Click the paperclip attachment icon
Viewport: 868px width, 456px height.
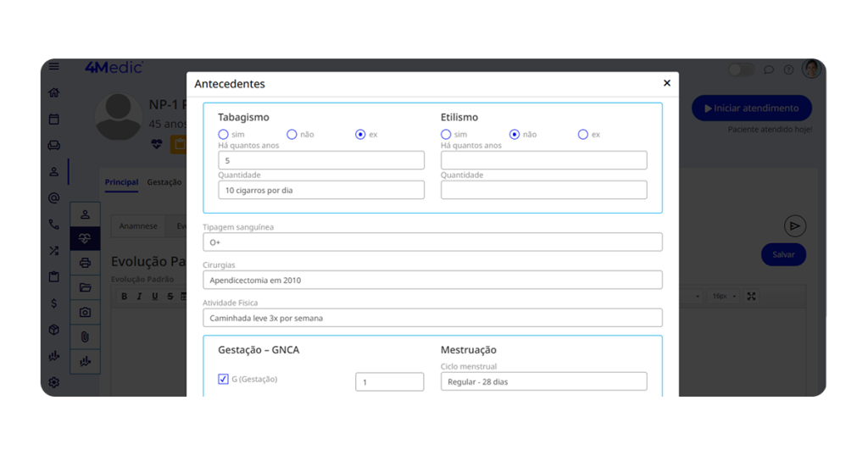[x=85, y=336]
